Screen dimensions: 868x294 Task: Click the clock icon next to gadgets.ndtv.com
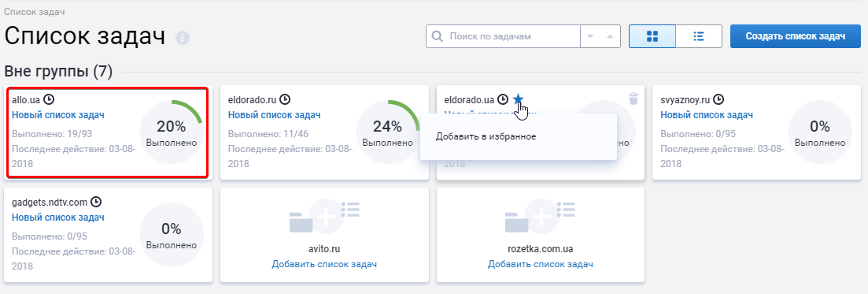tap(96, 202)
